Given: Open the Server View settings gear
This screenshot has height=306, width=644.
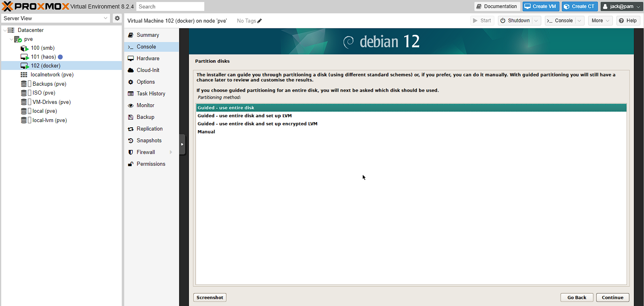Looking at the screenshot, I should click(117, 18).
